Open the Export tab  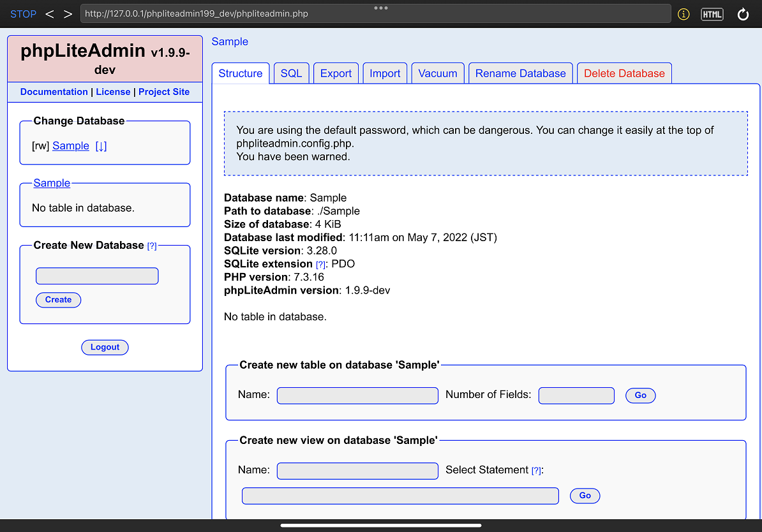(336, 73)
